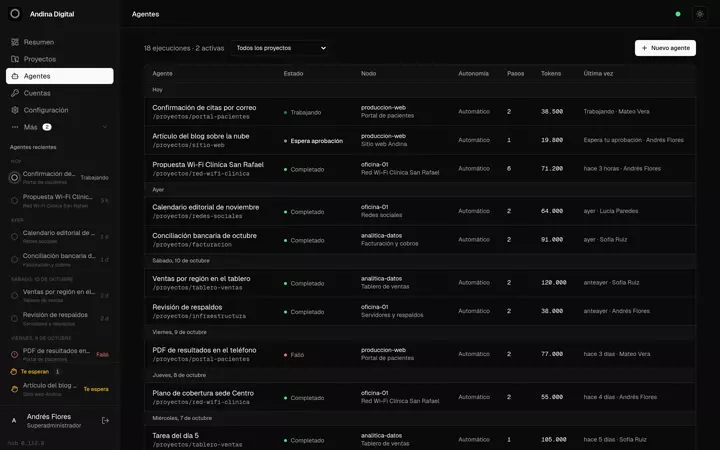Open Configuración page
Screen dimensions: 720x450
[x=60, y=110]
